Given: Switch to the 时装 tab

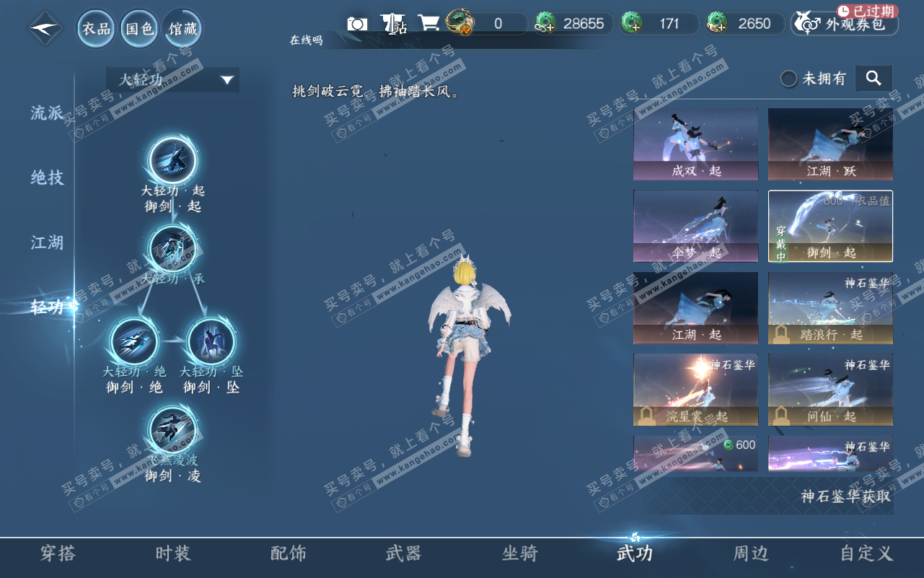Looking at the screenshot, I should tap(173, 553).
